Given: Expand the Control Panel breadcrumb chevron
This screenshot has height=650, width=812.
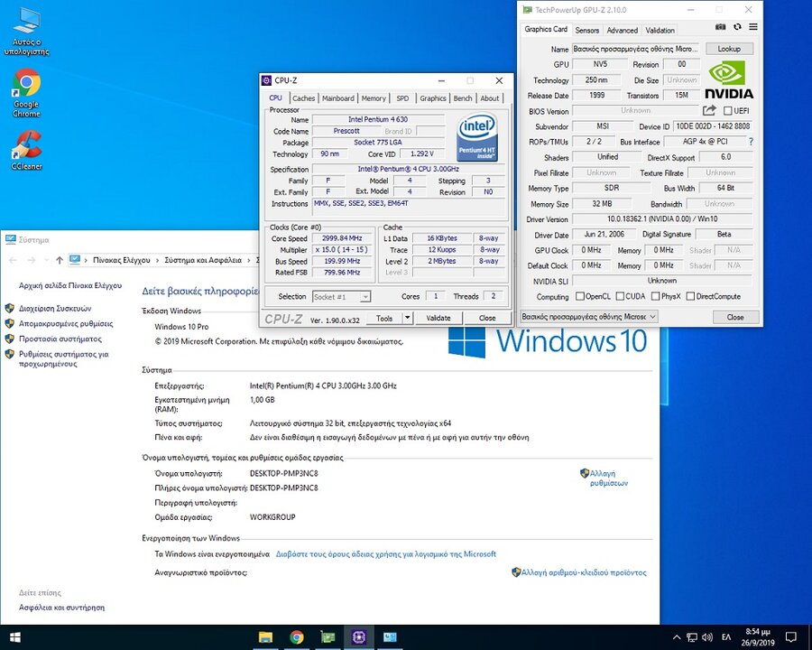Looking at the screenshot, I should point(157,260).
